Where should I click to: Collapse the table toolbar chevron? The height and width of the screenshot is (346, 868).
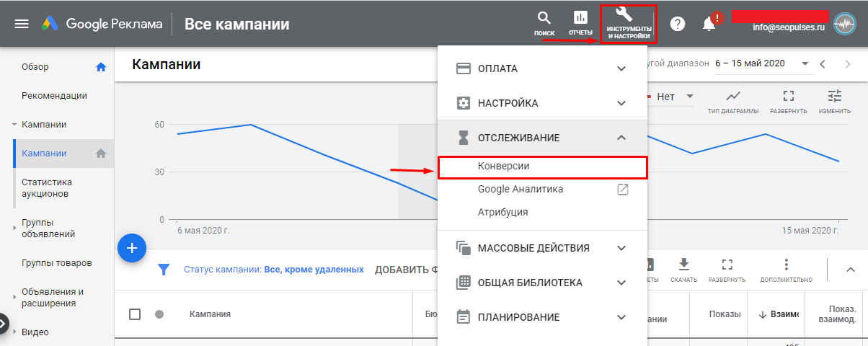pos(850,270)
